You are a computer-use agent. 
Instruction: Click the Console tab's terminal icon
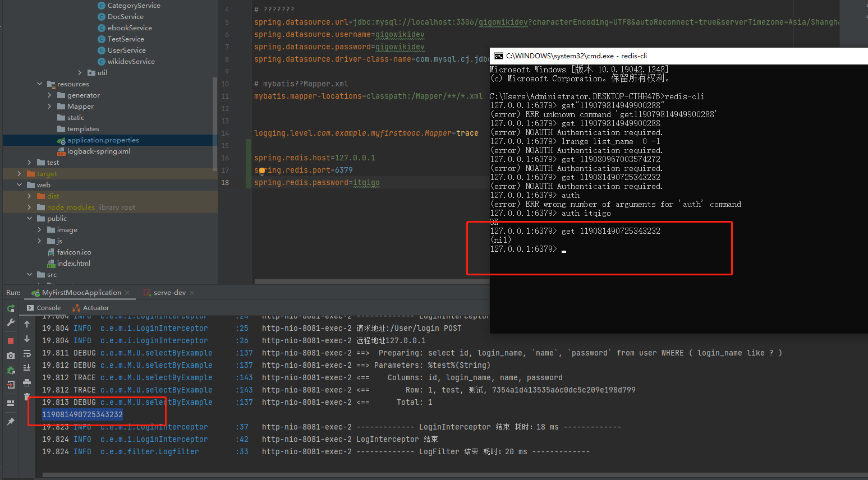click(30, 308)
